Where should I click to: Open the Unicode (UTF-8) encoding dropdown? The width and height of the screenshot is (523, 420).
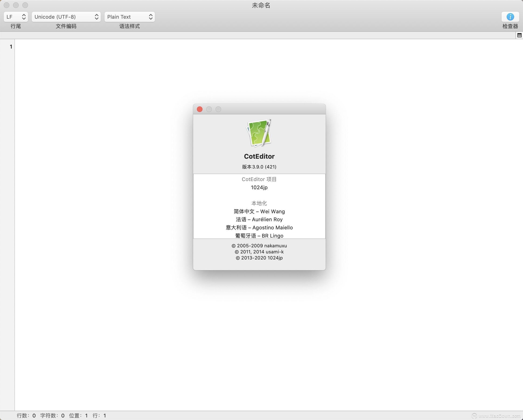click(x=66, y=17)
